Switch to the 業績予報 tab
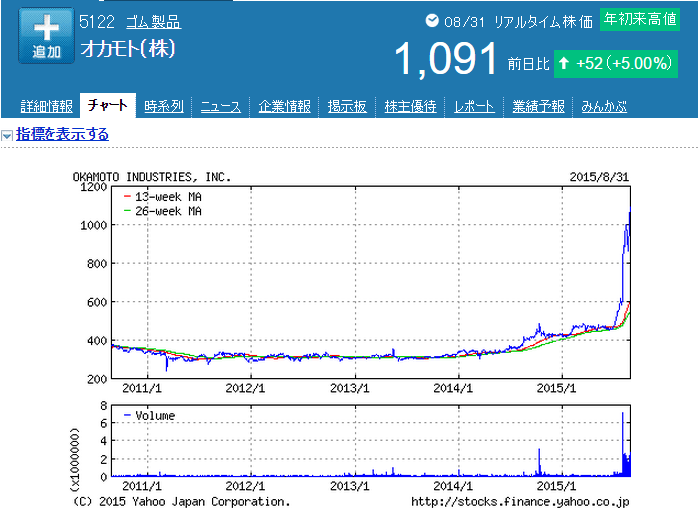The width and height of the screenshot is (699, 509). [538, 107]
